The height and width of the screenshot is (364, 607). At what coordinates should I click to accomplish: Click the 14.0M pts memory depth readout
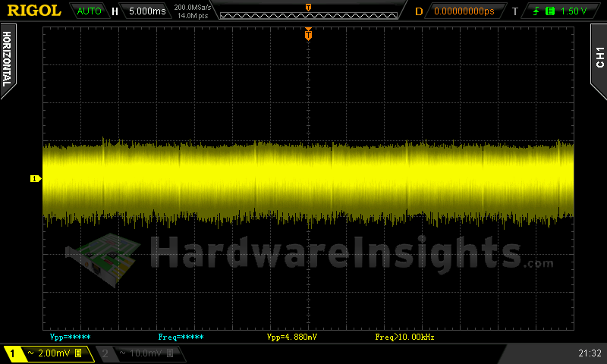pyautogui.click(x=193, y=16)
